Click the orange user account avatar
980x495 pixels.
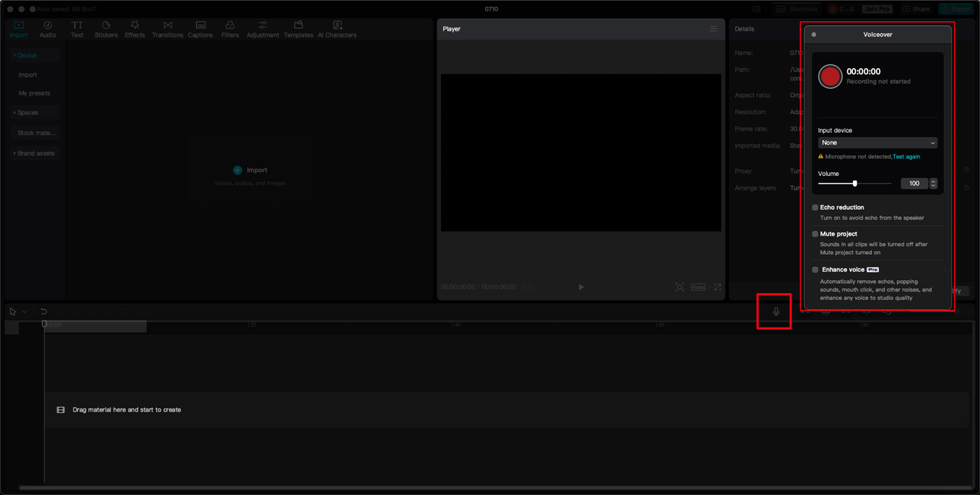(833, 9)
